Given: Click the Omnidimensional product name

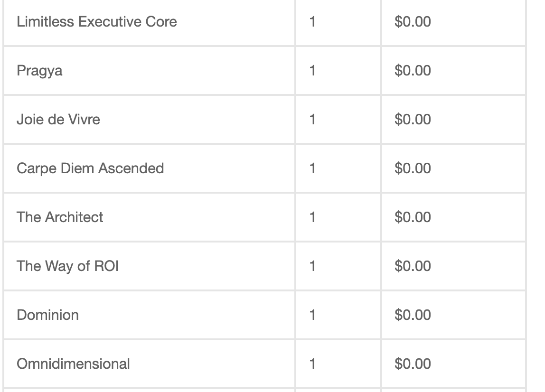Looking at the screenshot, I should pos(73,364).
